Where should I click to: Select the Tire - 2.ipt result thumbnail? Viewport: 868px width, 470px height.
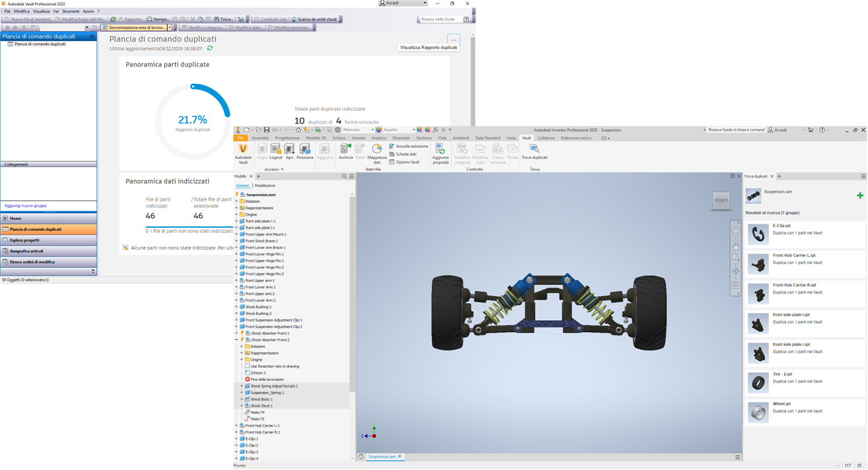(758, 382)
